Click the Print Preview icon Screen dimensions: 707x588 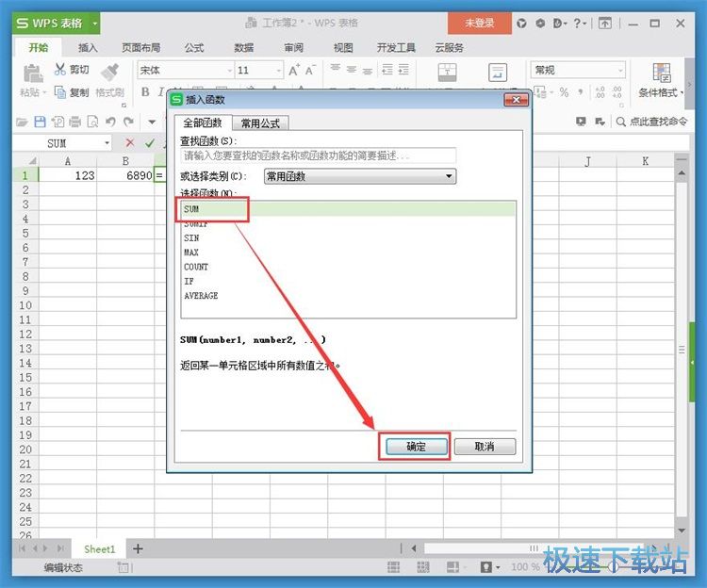tap(92, 122)
